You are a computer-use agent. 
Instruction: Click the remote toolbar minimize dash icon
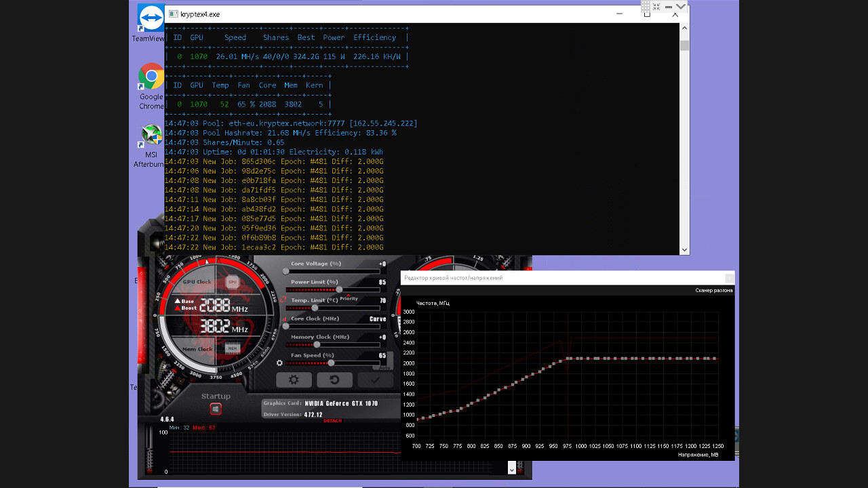click(669, 5)
